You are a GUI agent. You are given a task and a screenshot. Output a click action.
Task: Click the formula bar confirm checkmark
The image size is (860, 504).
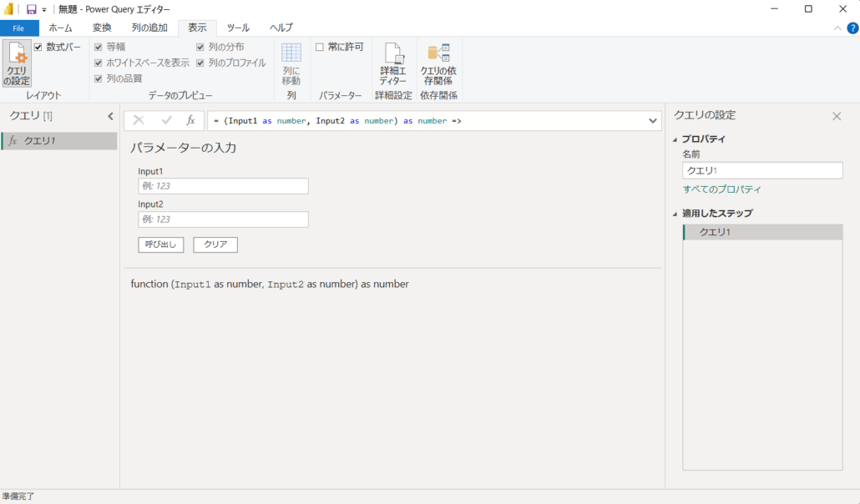(x=166, y=120)
